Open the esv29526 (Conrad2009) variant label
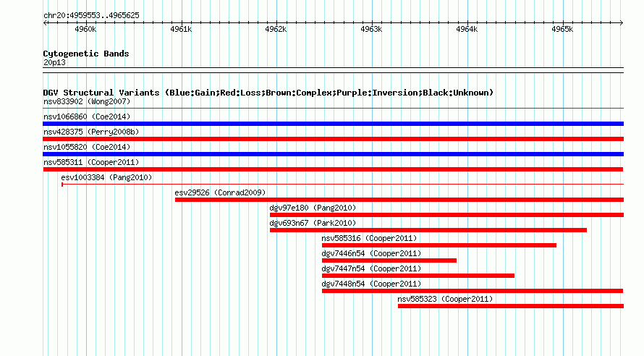Viewport: 644px width, 356px height. point(220,192)
